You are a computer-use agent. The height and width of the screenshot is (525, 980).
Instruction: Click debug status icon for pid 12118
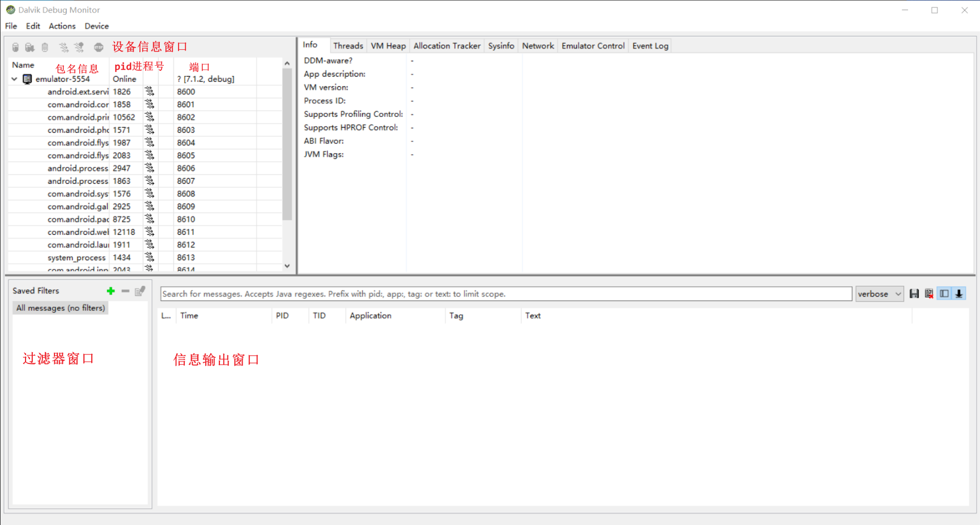pyautogui.click(x=149, y=232)
